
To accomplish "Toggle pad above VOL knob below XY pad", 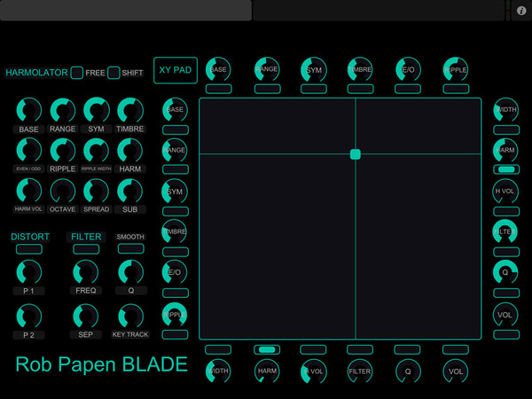I will coord(456,350).
